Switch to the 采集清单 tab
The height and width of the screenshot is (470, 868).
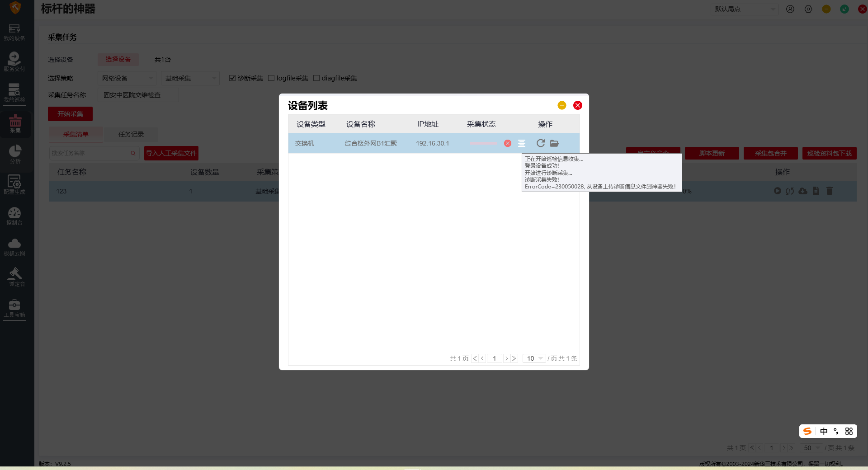pos(76,134)
